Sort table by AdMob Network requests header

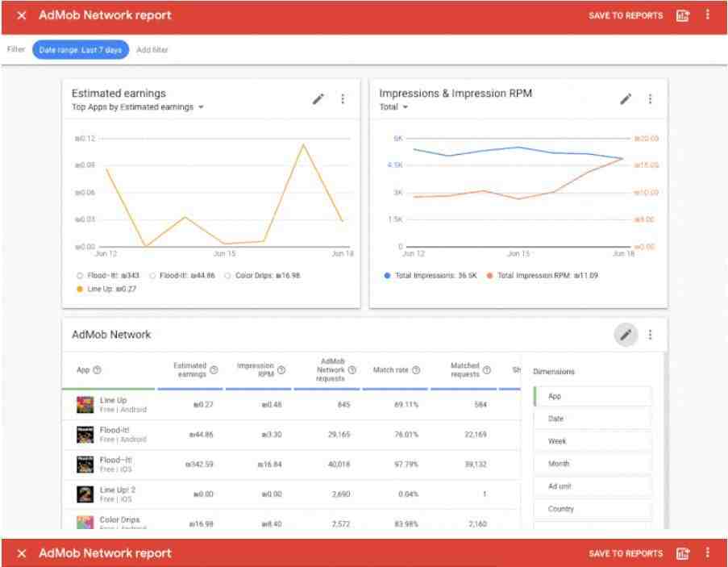(x=331, y=370)
